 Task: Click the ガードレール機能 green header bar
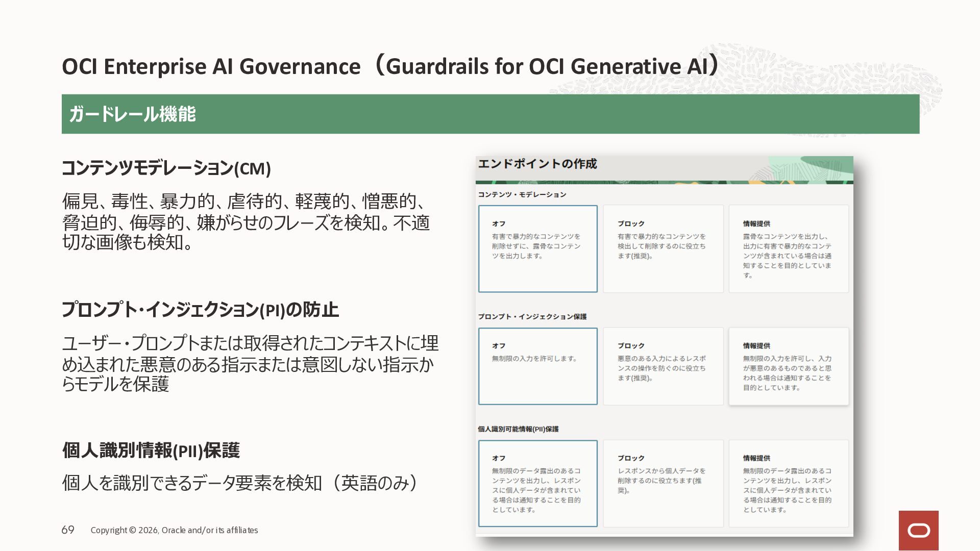pos(491,114)
